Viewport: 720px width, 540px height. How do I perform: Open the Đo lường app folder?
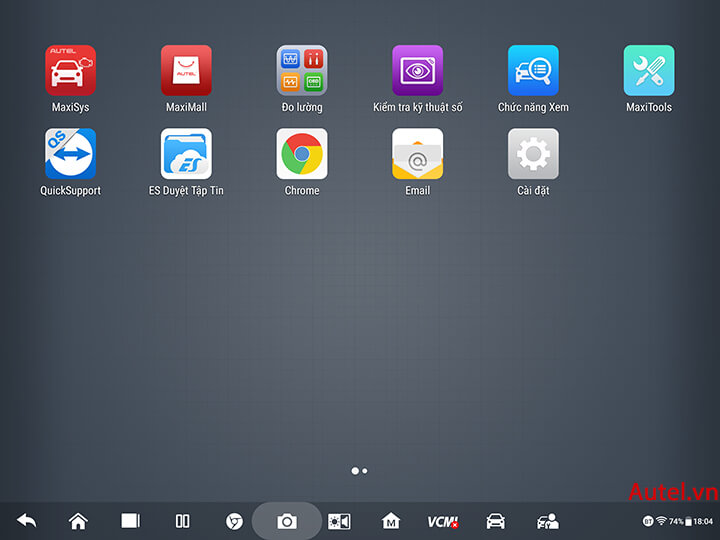(x=302, y=70)
